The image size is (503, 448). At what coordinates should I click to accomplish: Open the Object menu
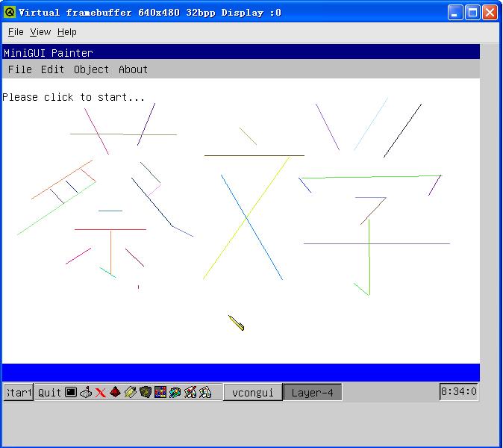coord(91,69)
